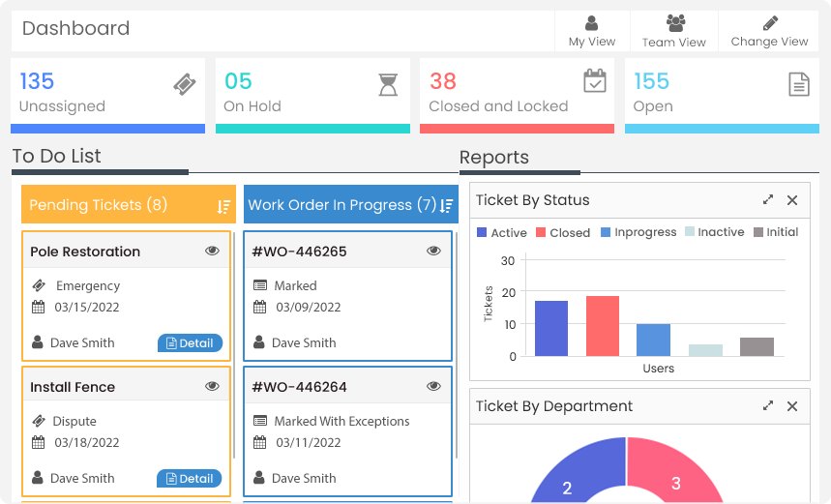Click the Pole Restoration ticket title
Viewport: 831px width, 504px height.
click(85, 252)
